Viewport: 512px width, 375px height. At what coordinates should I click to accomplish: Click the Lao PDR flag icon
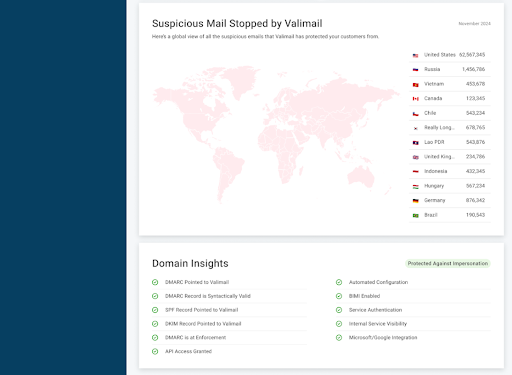coord(415,143)
